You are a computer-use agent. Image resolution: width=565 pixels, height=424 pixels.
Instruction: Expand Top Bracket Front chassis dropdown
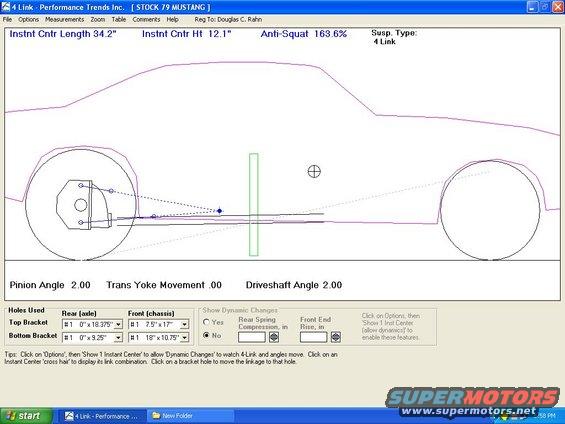tap(184, 325)
